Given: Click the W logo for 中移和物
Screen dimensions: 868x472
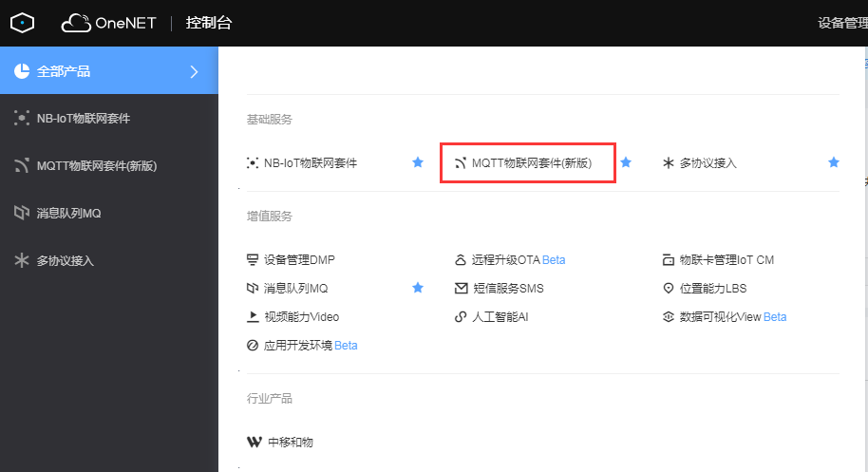Looking at the screenshot, I should point(255,442).
